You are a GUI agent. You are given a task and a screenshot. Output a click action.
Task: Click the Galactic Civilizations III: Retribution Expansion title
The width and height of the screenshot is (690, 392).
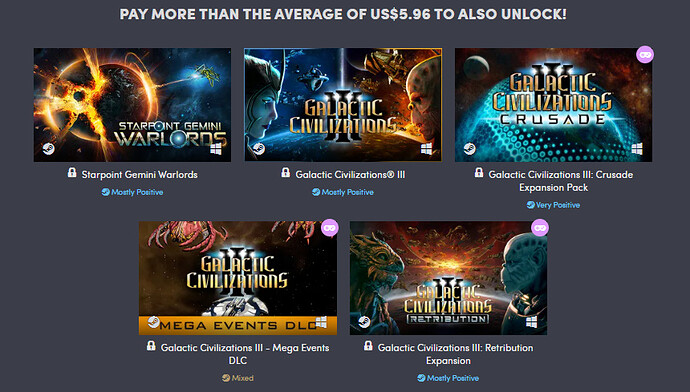[455, 354]
